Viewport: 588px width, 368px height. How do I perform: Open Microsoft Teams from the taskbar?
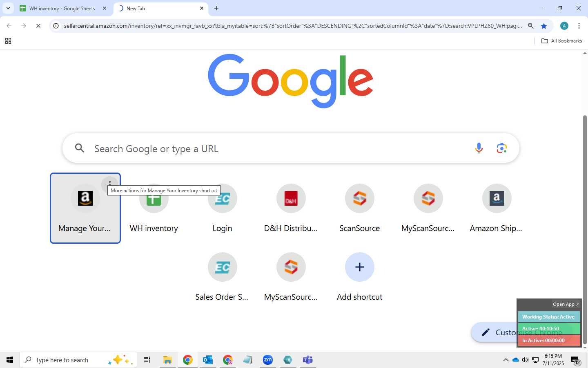coord(308,360)
